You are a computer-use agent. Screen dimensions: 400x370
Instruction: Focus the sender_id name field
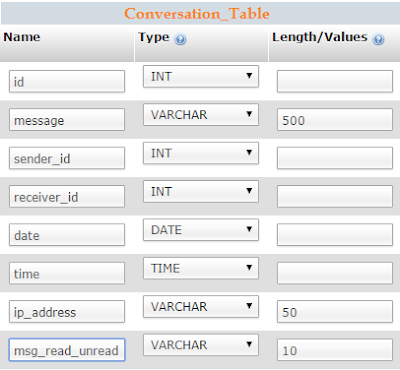tap(67, 158)
